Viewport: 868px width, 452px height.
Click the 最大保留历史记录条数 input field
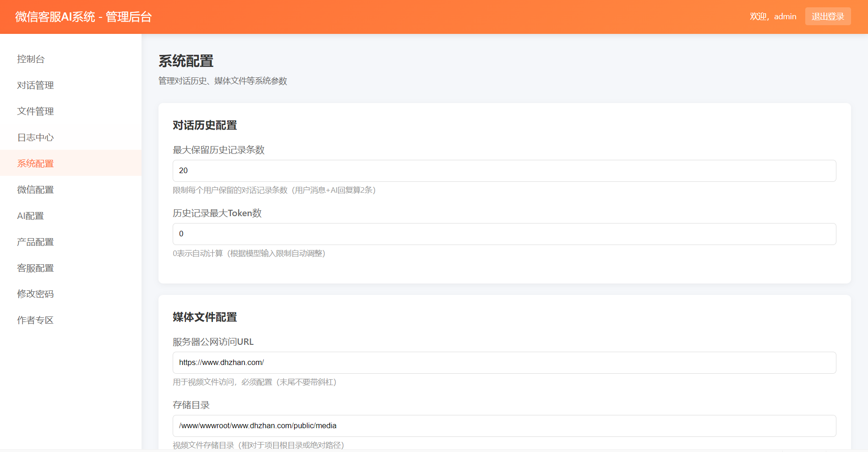[504, 171]
